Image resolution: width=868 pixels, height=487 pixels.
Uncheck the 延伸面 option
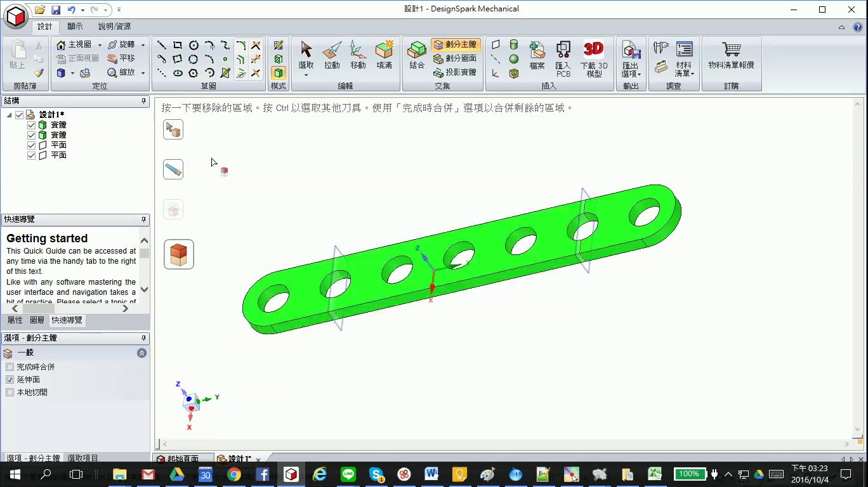click(10, 380)
